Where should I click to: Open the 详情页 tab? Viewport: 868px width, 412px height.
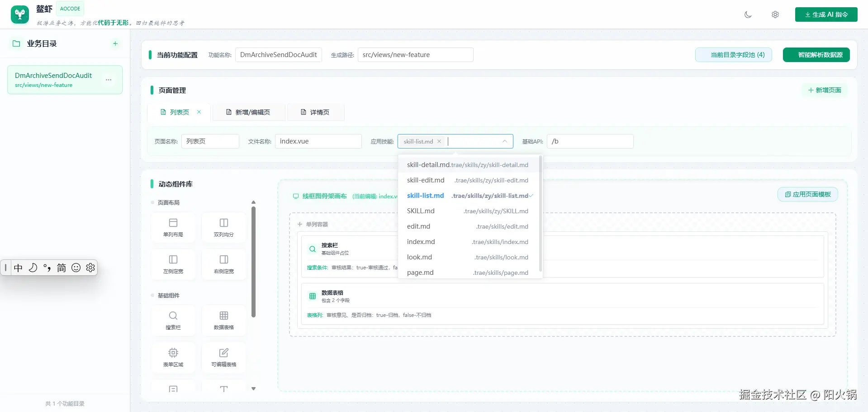pyautogui.click(x=315, y=112)
